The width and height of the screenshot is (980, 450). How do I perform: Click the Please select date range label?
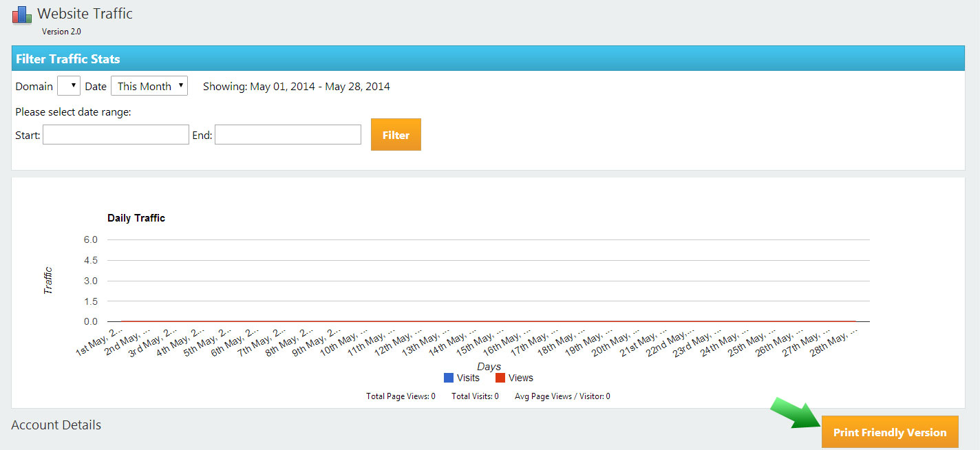point(73,111)
